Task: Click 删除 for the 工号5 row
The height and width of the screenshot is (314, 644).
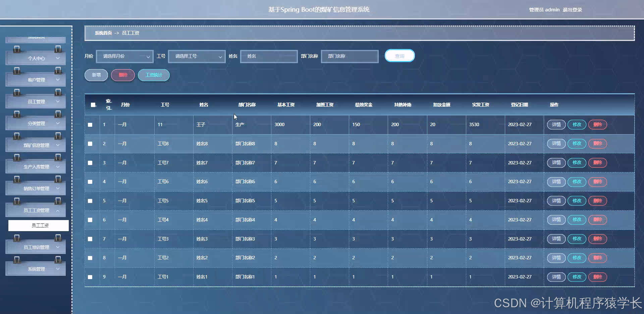Action: (x=598, y=201)
